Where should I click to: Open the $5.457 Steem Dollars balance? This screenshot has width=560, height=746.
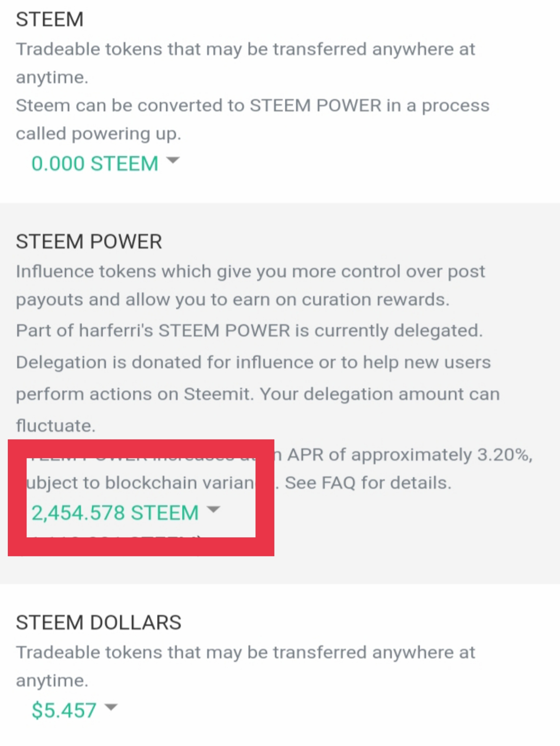[x=64, y=710]
